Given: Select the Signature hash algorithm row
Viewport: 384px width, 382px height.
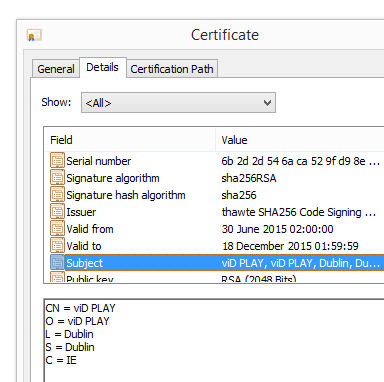Looking at the screenshot, I should tap(214, 195).
